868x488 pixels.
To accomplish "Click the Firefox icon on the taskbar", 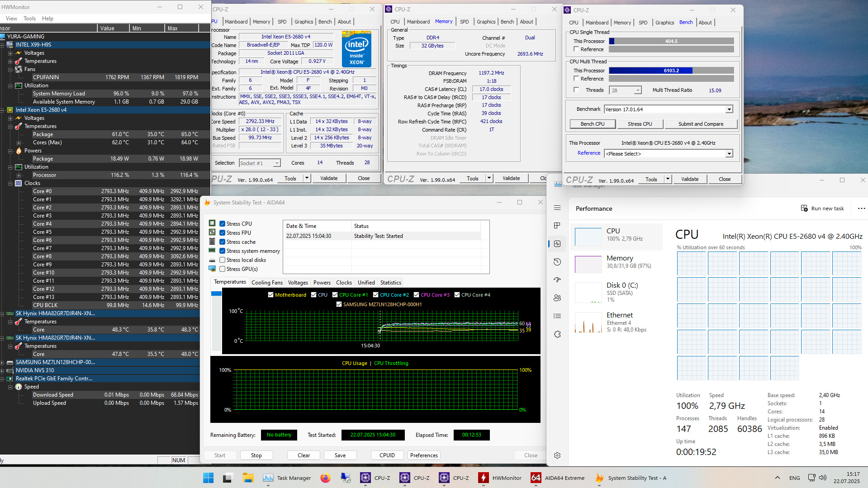I will pos(325,478).
